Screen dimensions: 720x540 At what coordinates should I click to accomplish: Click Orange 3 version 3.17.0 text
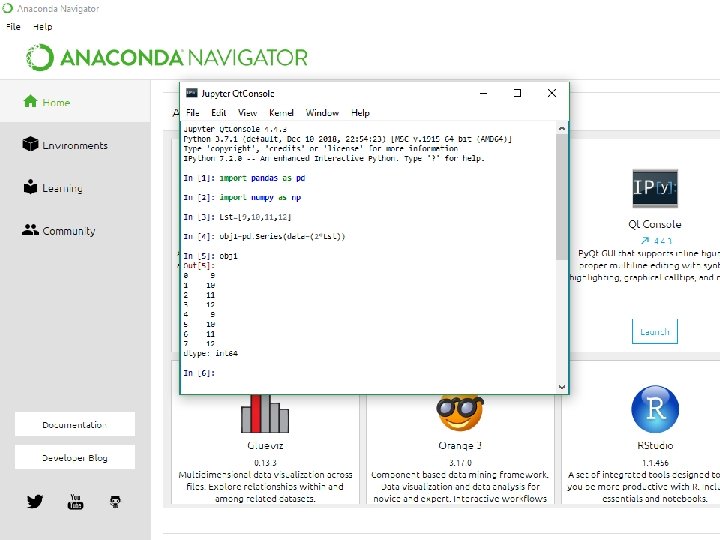click(460, 463)
